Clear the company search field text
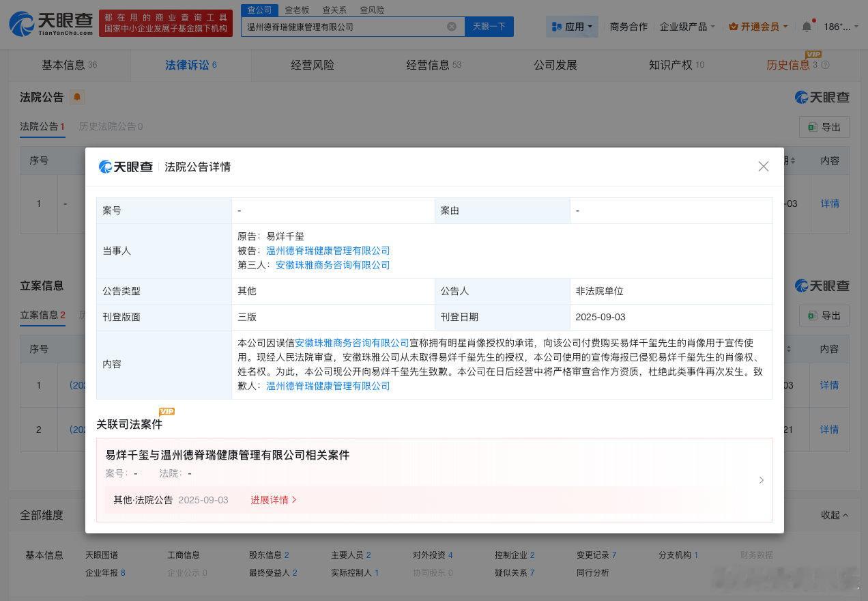 [x=452, y=27]
